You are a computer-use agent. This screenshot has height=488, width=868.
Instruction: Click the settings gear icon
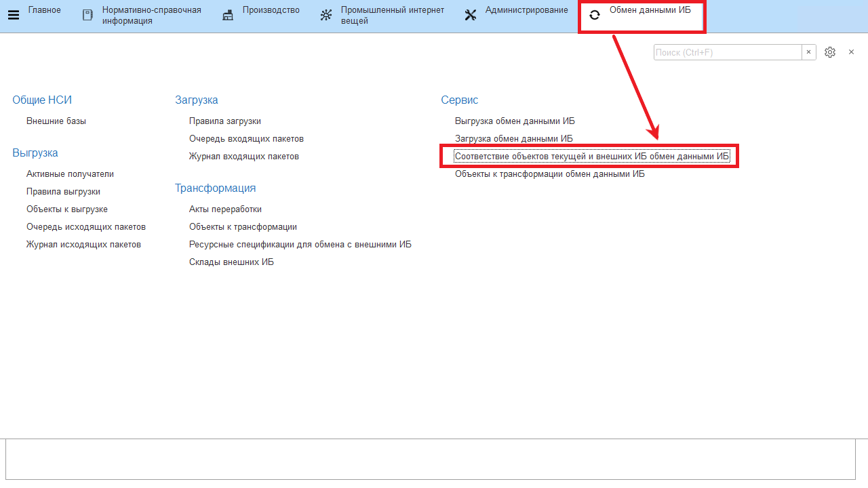pos(830,52)
